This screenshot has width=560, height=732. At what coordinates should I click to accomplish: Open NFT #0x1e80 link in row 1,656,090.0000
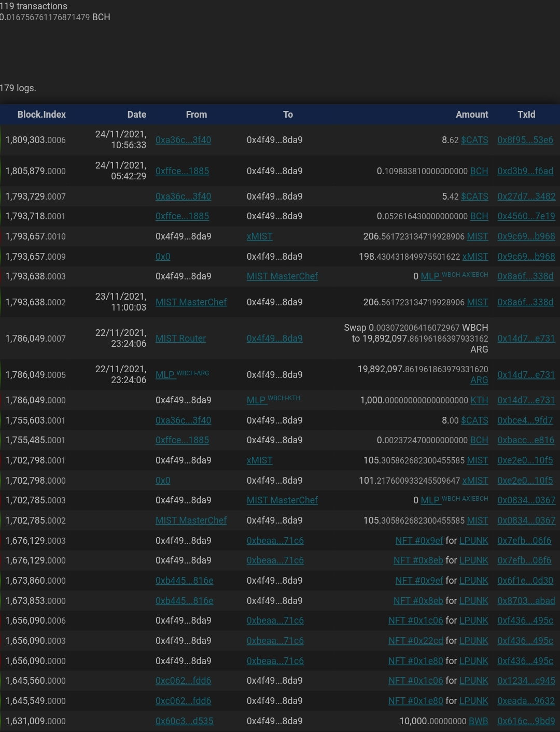click(415, 661)
